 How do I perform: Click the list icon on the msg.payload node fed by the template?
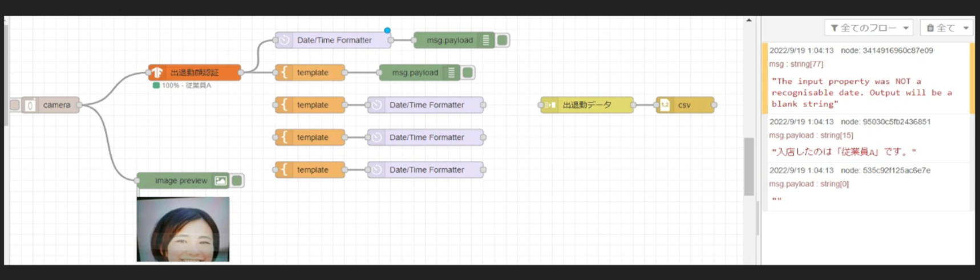452,72
